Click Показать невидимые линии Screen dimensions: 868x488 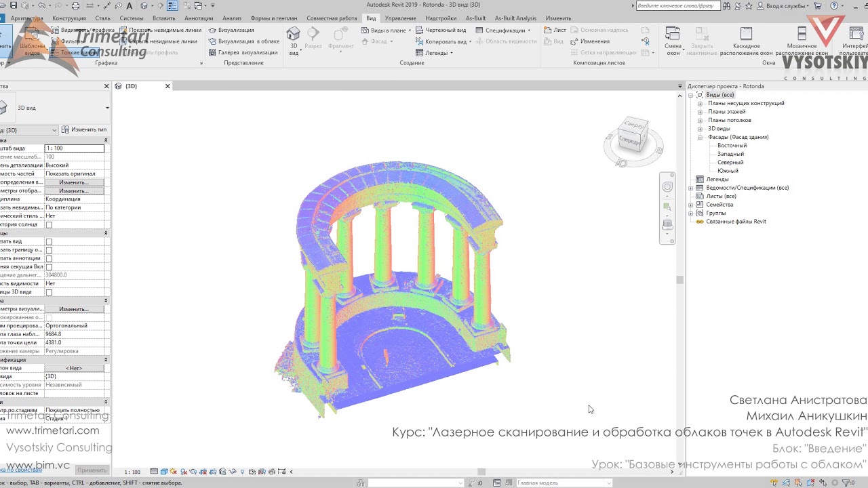click(161, 30)
